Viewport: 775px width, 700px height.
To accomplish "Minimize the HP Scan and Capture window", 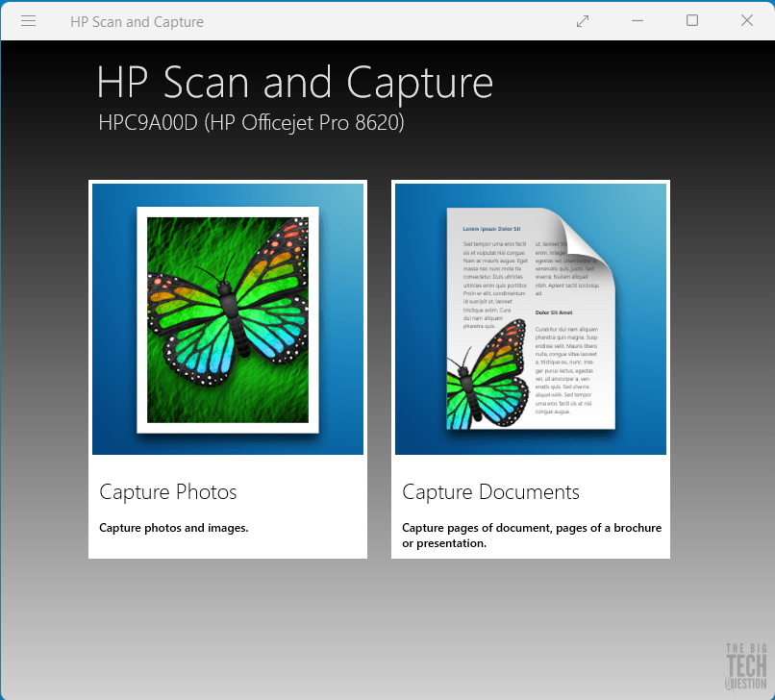I will coord(637,20).
